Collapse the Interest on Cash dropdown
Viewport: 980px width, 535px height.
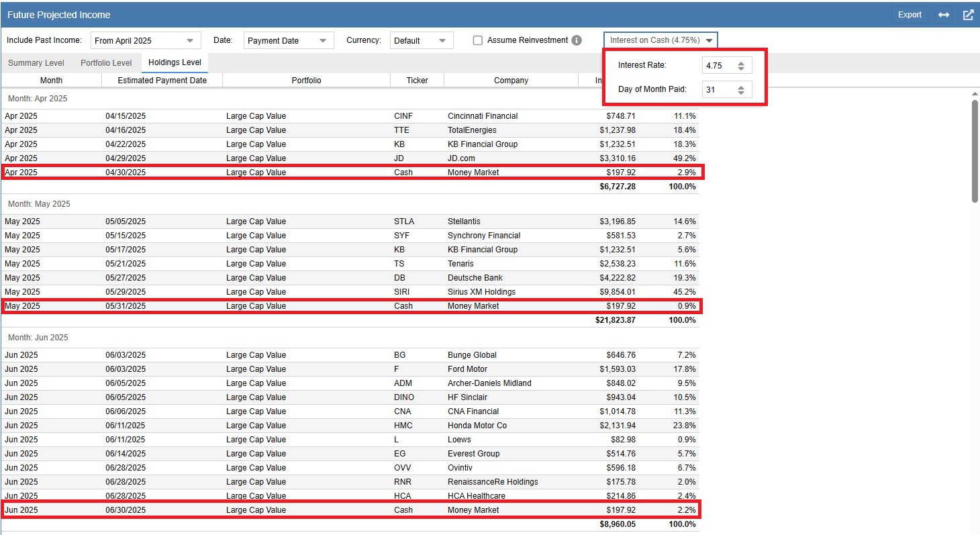pos(660,40)
